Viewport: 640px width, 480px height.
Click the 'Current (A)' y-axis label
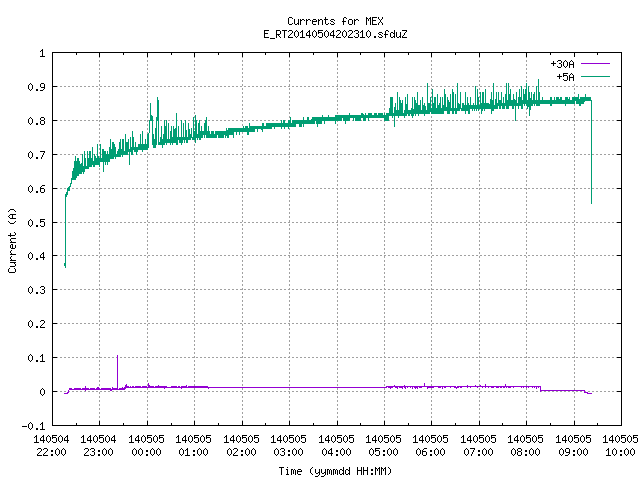pyautogui.click(x=12, y=240)
